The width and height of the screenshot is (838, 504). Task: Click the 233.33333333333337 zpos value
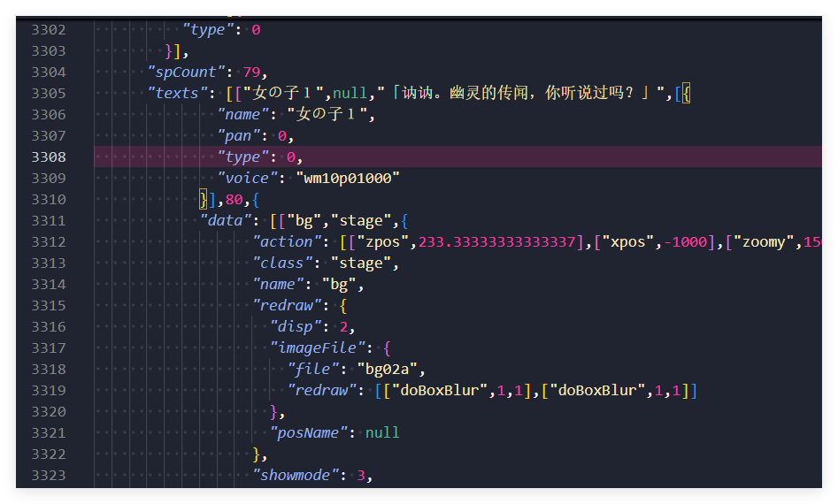[x=500, y=242]
